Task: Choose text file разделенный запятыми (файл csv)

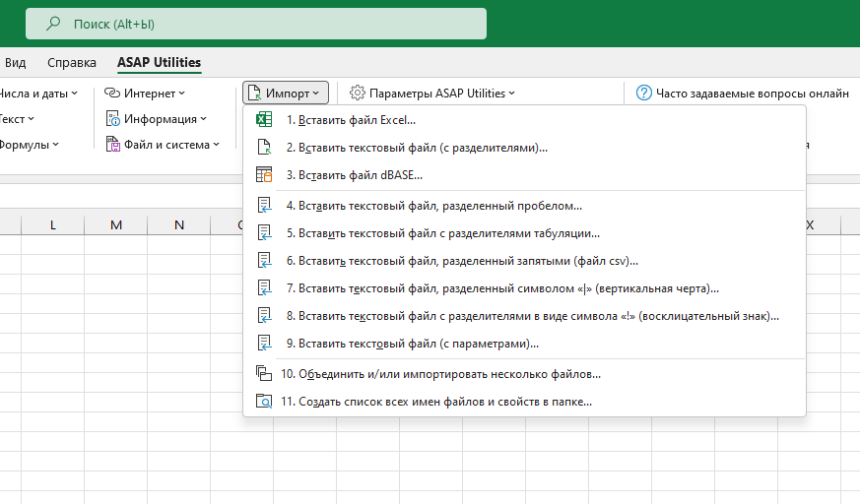Action: [x=524, y=260]
